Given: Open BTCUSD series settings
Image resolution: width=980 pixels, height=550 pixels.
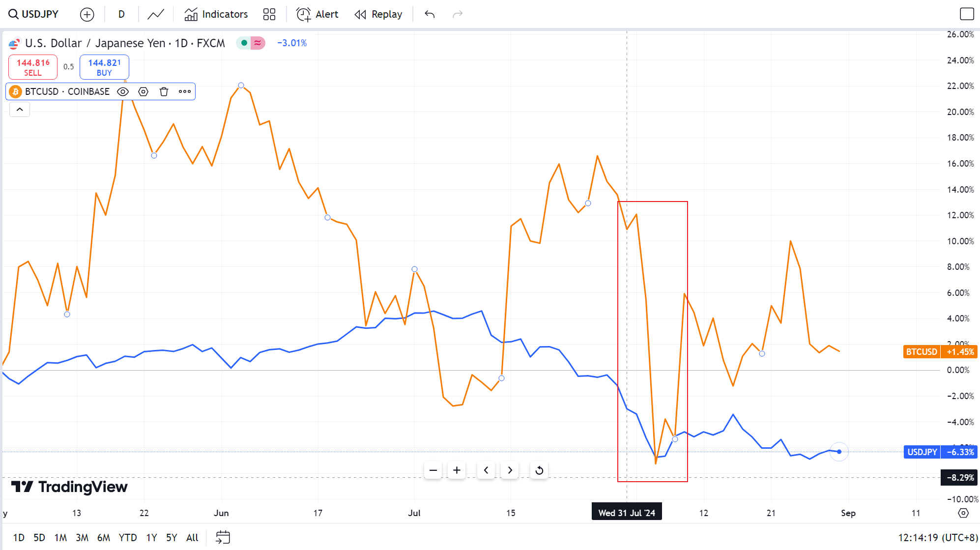Looking at the screenshot, I should click(144, 91).
